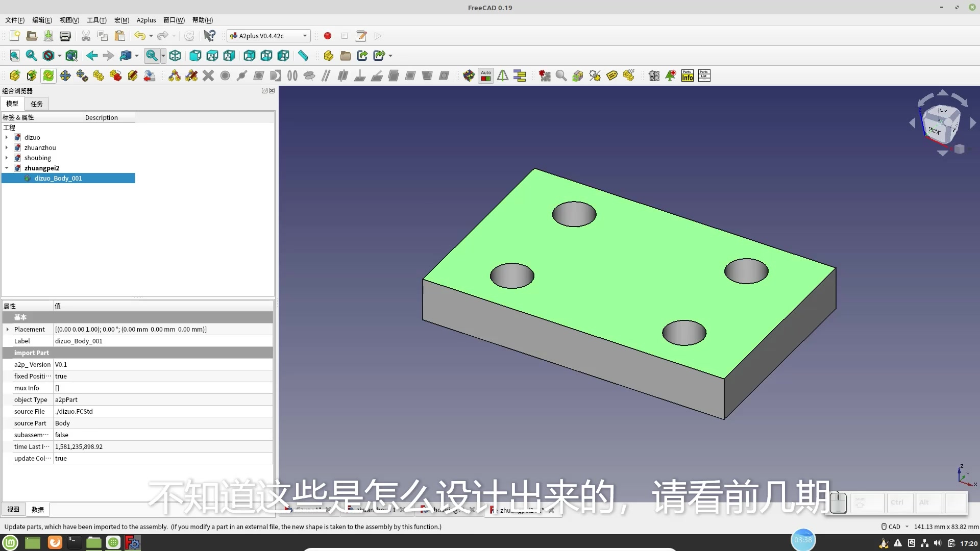Open the A2plus menu
This screenshot has width=980, height=551.
point(145,20)
